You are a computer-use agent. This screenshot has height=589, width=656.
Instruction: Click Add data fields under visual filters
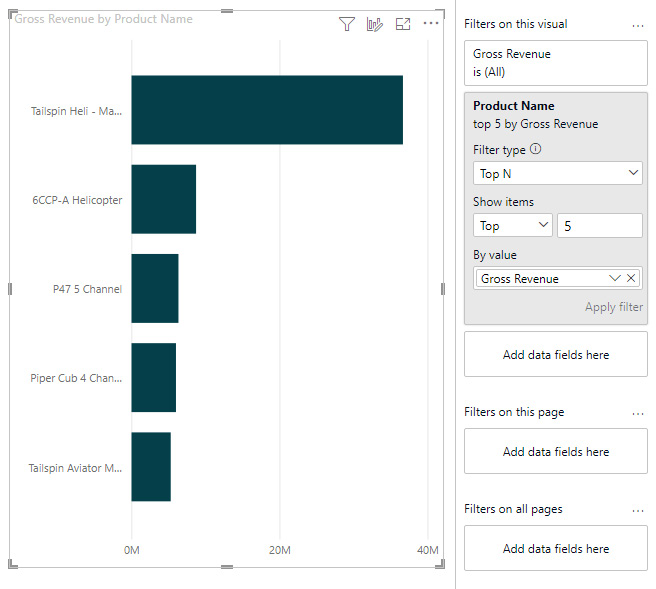point(555,355)
